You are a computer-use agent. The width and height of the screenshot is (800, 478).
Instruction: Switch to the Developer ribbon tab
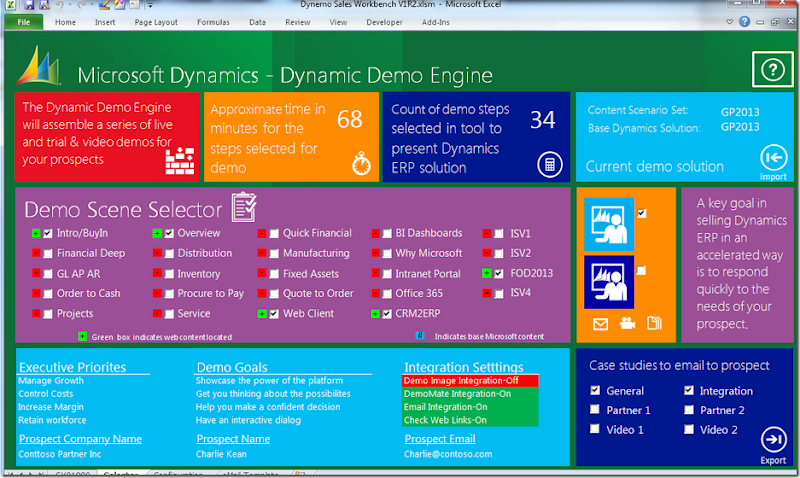[x=384, y=21]
